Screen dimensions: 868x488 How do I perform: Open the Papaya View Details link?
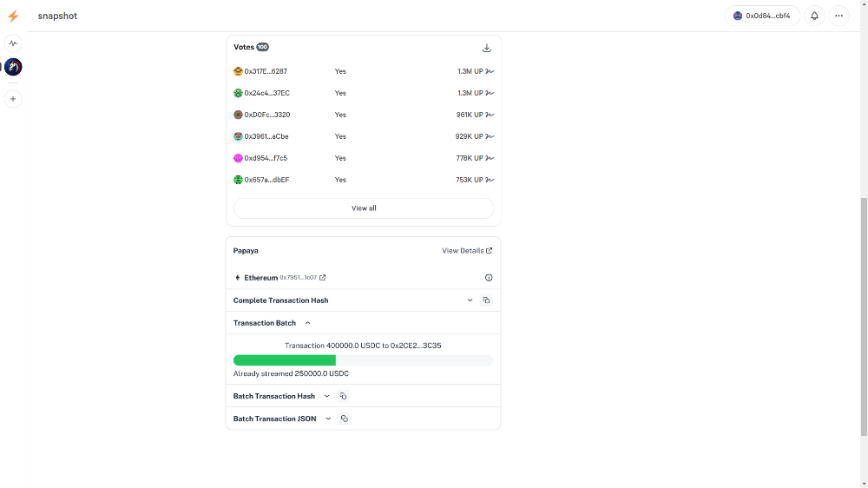point(466,251)
